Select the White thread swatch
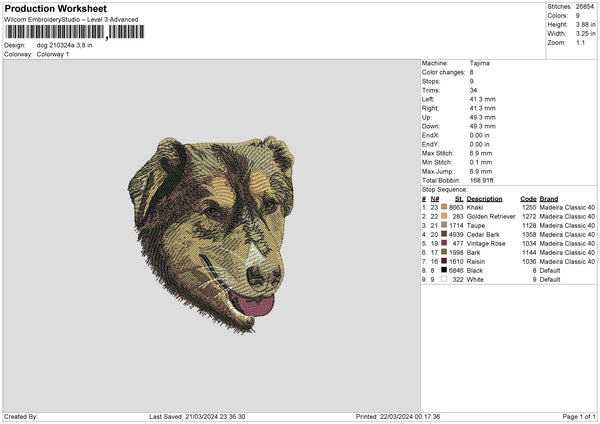600x424 pixels. coord(444,279)
